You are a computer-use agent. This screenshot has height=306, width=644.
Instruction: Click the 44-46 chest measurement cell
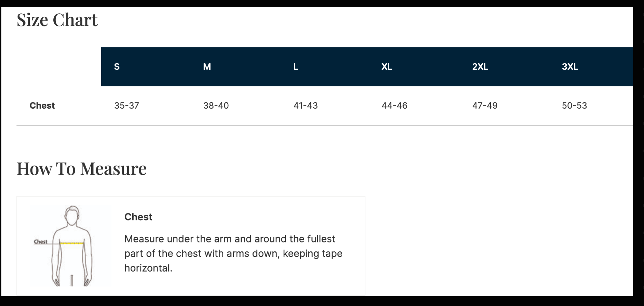click(394, 106)
